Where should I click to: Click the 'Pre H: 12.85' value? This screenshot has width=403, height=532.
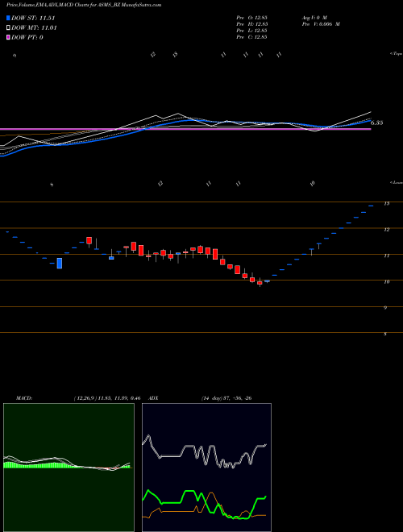click(251, 24)
